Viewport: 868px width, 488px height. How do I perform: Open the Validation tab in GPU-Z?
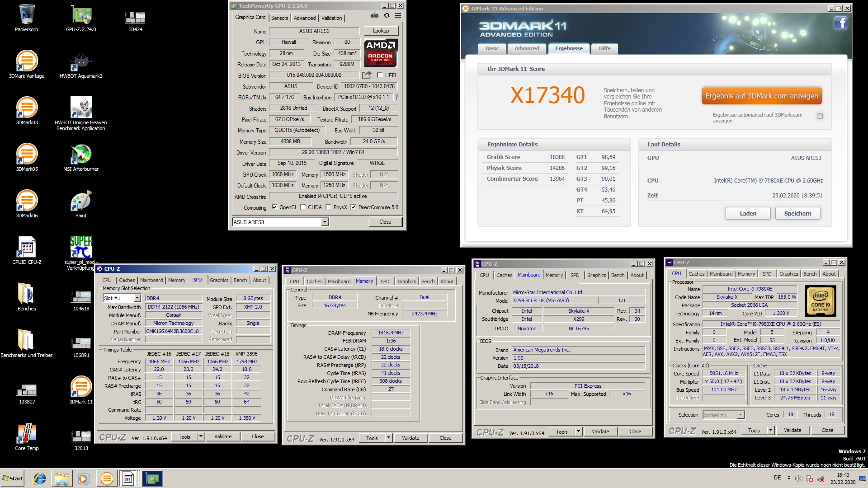[x=331, y=18]
